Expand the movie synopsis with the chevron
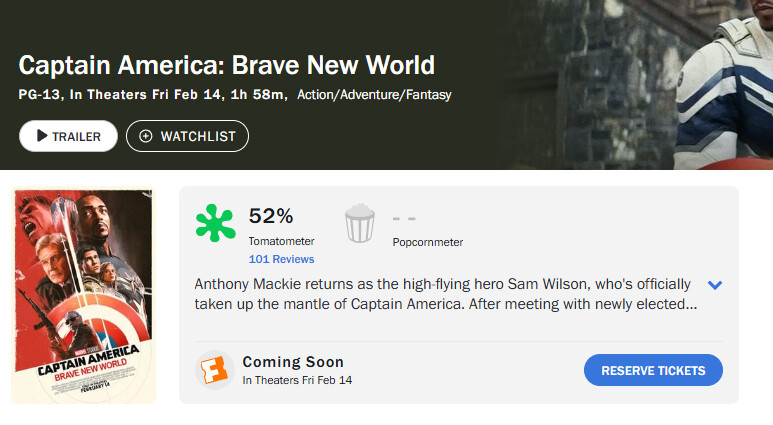Viewport: 773px width, 425px height. pyautogui.click(x=715, y=285)
